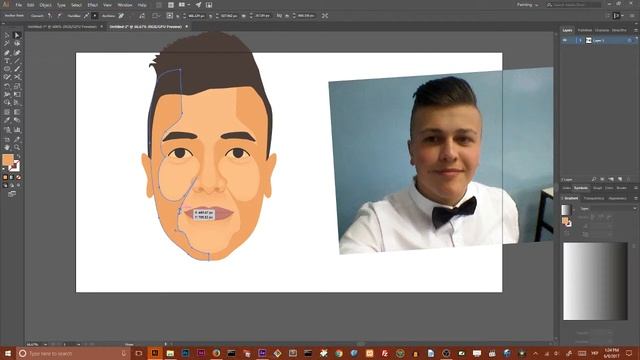Select the Eyedropper tool
The height and width of the screenshot is (360, 640).
point(7,120)
